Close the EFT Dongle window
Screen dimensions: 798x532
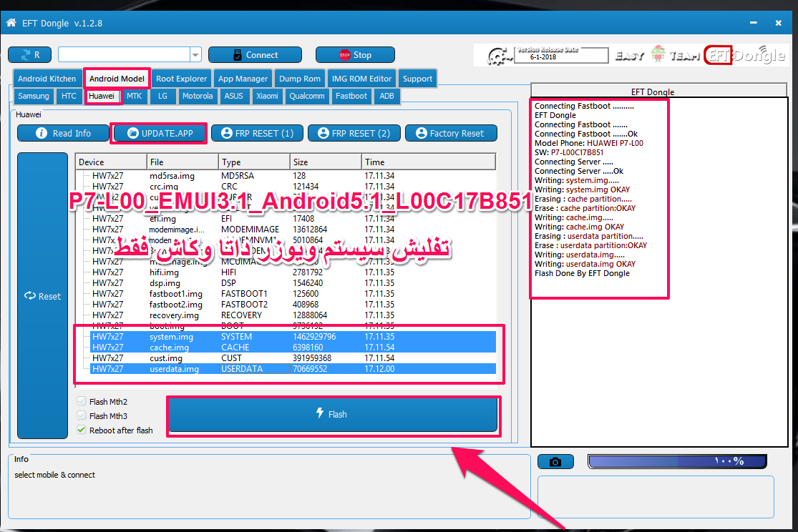(778, 23)
